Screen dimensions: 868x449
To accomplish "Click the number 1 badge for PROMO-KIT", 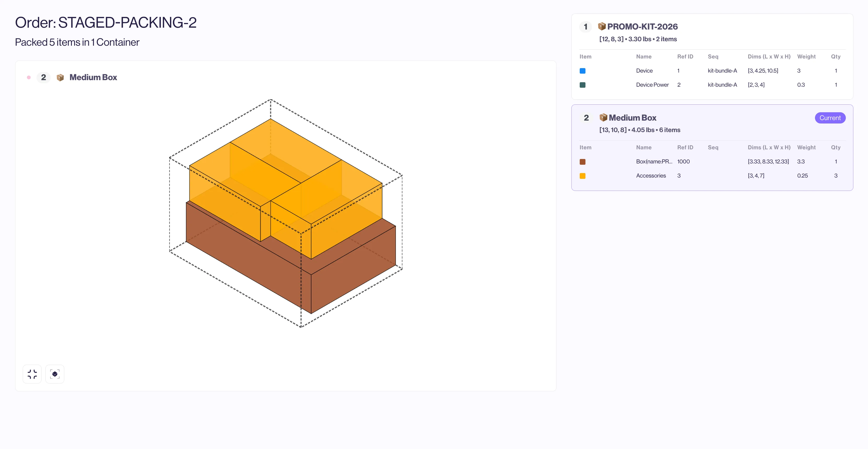I will tap(586, 27).
